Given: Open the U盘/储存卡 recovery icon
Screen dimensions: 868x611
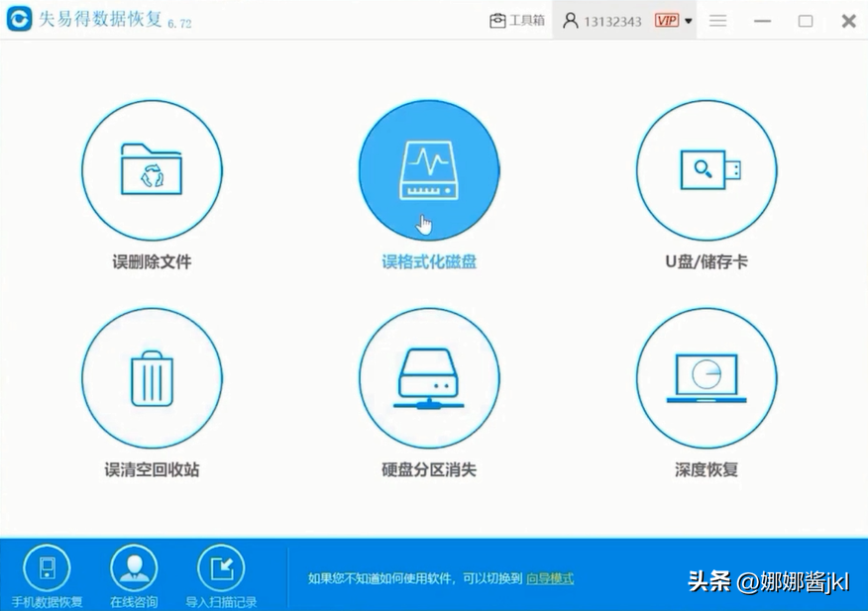Looking at the screenshot, I should pos(706,170).
